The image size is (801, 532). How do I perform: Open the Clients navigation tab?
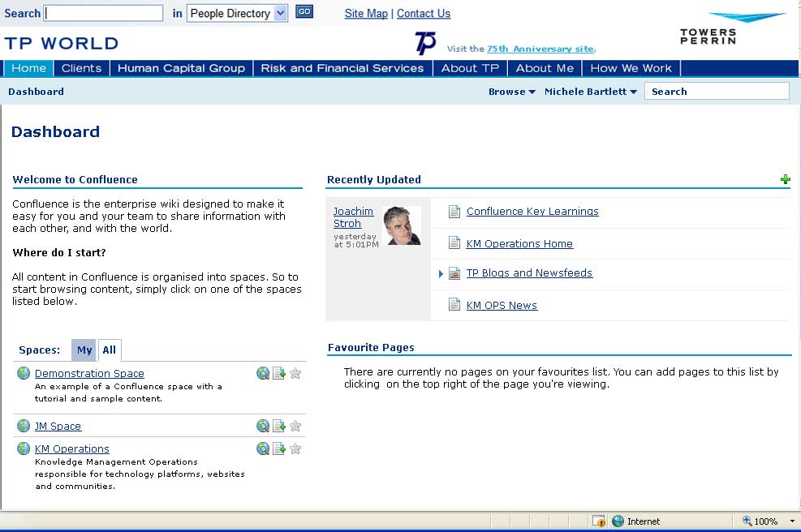pyautogui.click(x=82, y=68)
